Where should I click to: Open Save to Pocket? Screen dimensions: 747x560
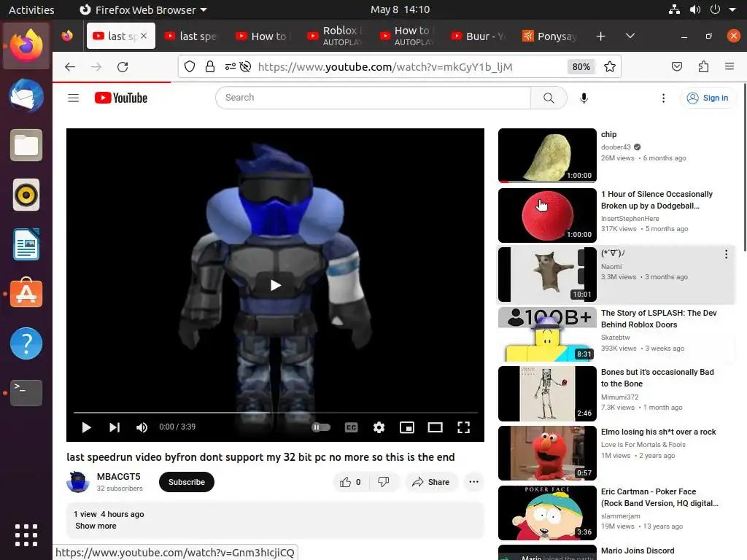[676, 66]
